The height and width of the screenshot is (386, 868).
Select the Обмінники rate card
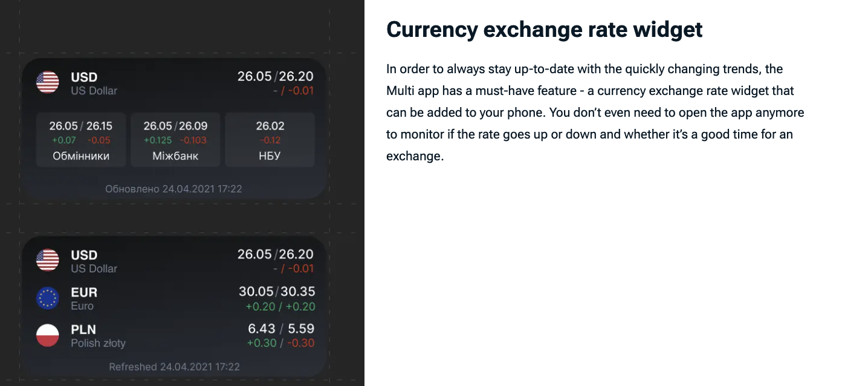pyautogui.click(x=81, y=140)
